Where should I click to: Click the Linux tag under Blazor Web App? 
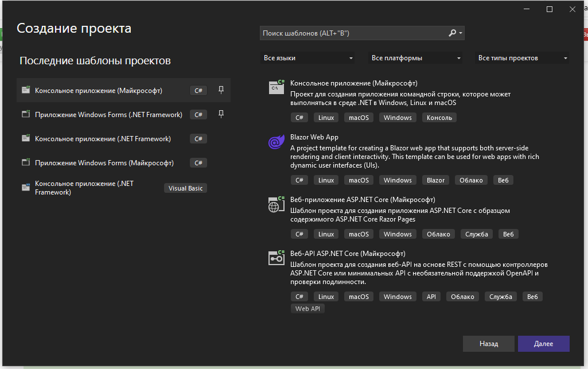(x=326, y=180)
